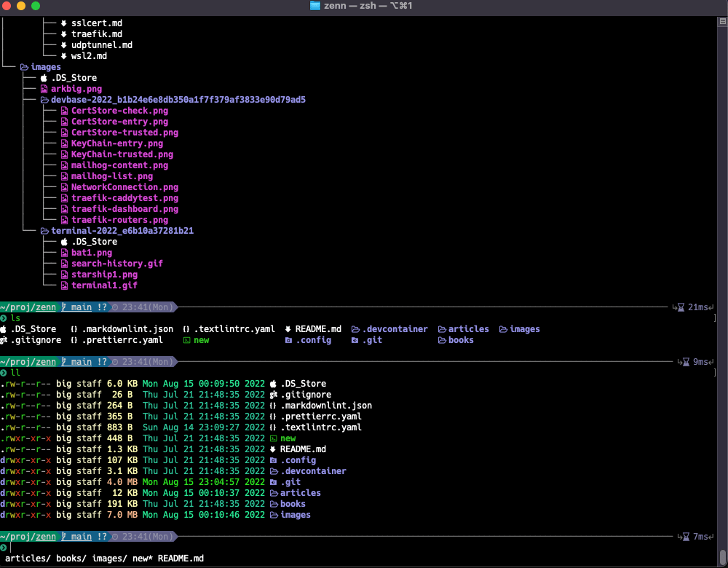Click the image icon beside search-history.gif

65,264
